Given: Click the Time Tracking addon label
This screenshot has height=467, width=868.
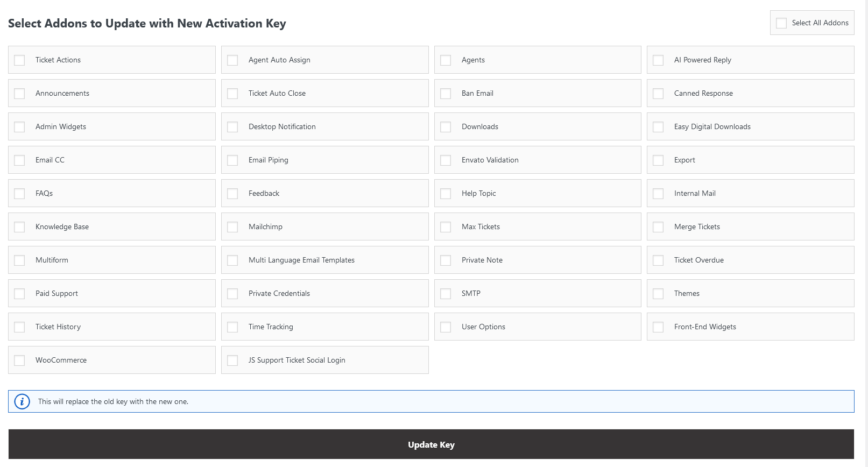Looking at the screenshot, I should tap(271, 327).
